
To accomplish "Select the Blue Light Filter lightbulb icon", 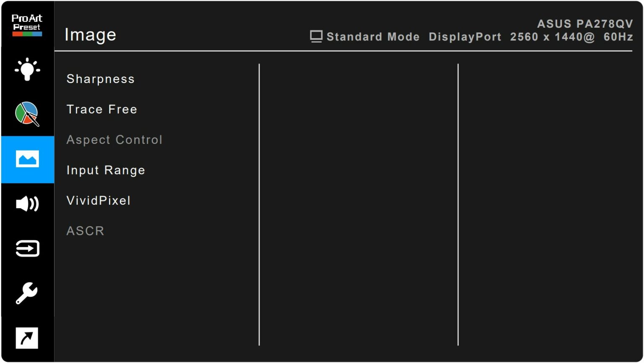I will pos(27,69).
